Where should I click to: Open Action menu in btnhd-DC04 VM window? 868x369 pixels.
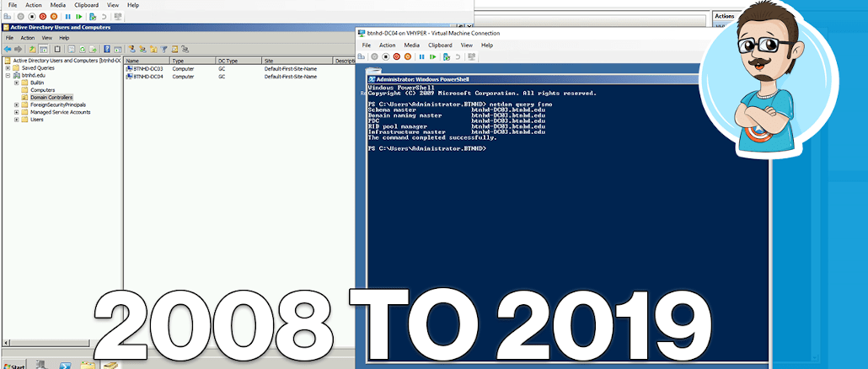(x=388, y=45)
